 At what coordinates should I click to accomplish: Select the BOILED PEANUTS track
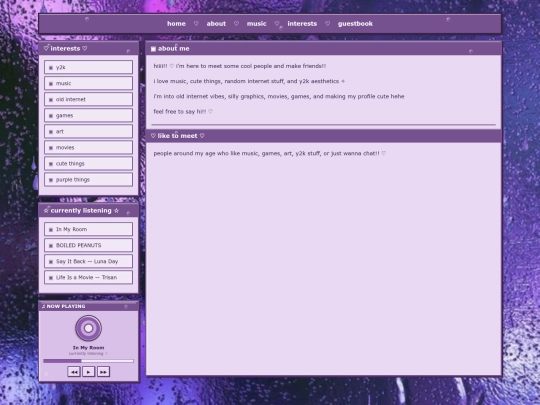[x=89, y=245]
